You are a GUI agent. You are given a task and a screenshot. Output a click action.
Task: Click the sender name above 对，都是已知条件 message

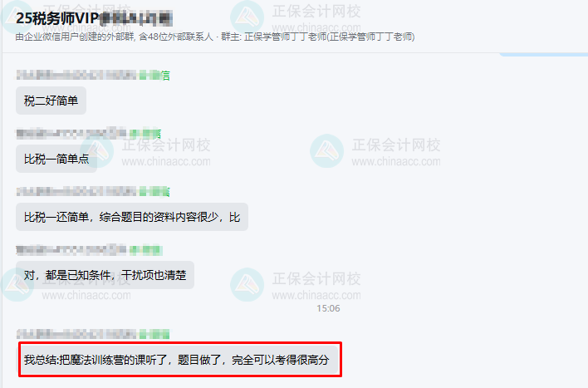71,249
